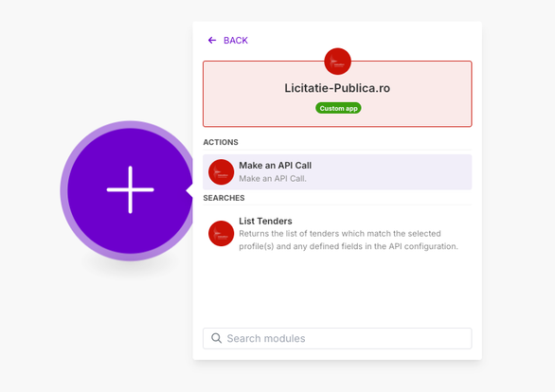This screenshot has width=555, height=392.
Task: Focus the Search modules input field
Action: pyautogui.click(x=337, y=339)
